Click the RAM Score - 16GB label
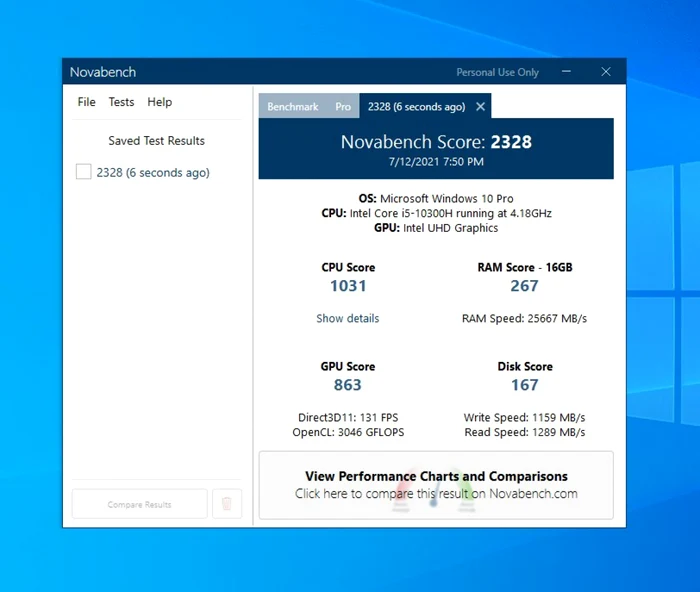 click(525, 267)
